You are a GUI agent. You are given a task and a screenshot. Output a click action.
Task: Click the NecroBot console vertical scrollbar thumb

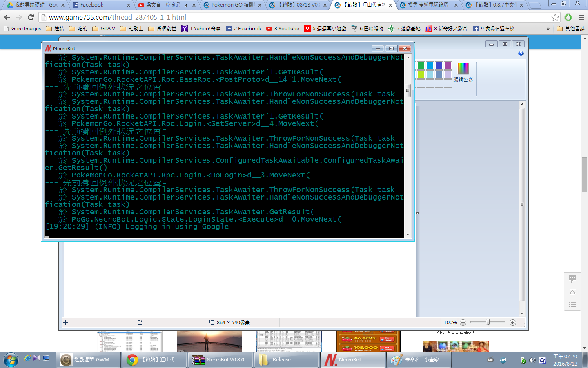click(x=408, y=90)
